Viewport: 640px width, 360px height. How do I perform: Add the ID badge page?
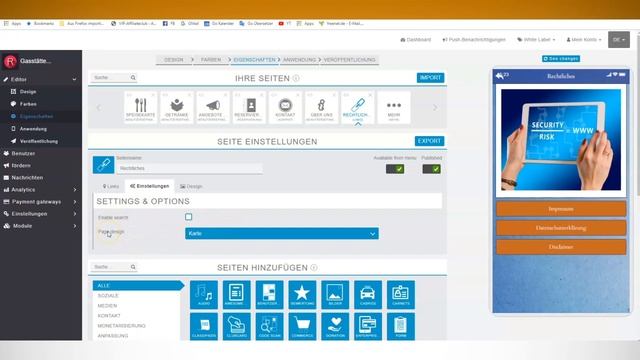click(401, 295)
